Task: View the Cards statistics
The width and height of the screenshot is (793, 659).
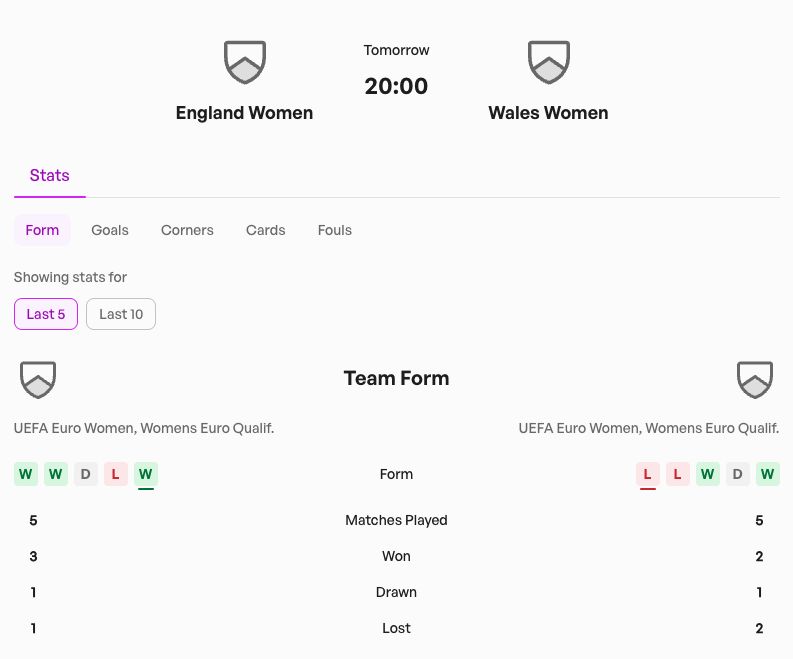Action: point(266,230)
